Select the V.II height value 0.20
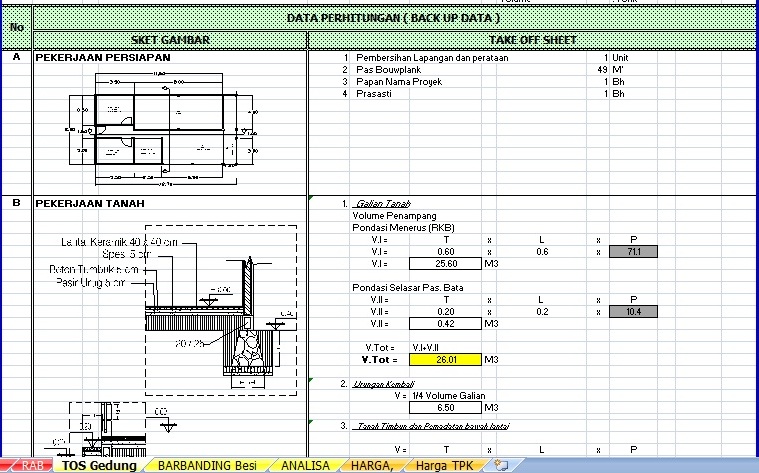The height and width of the screenshot is (473, 759). click(445, 312)
